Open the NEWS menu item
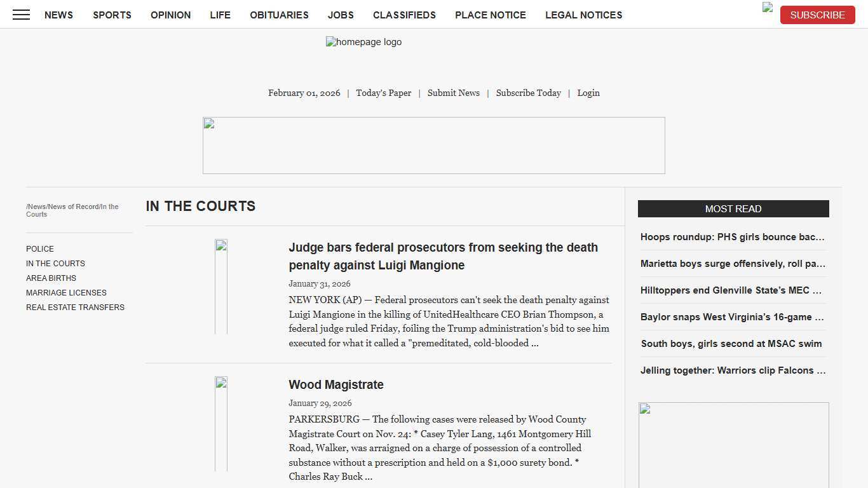 click(58, 15)
